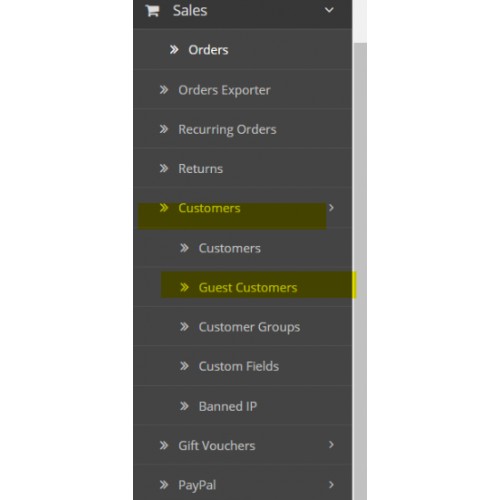The width and height of the screenshot is (500, 500).
Task: Click the arrow next to highlighted Customers
Action: [331, 208]
